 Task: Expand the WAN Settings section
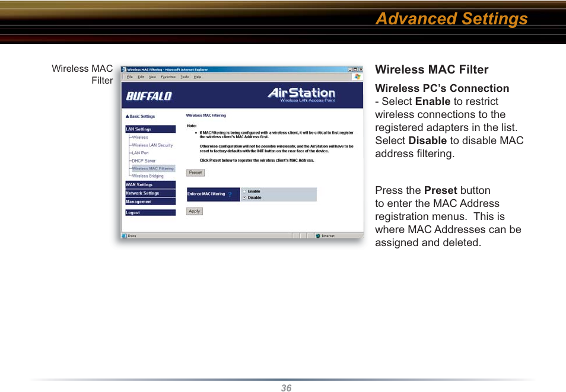pyautogui.click(x=150, y=185)
